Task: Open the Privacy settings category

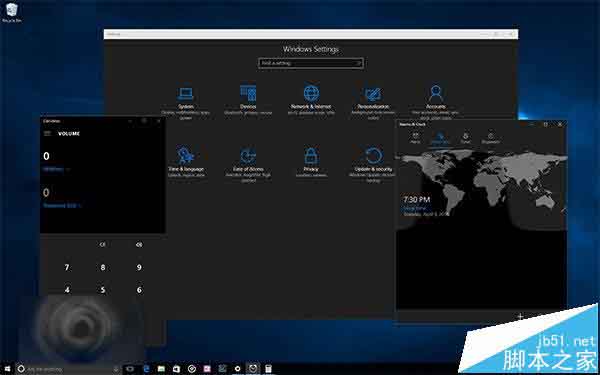Action: click(x=311, y=162)
